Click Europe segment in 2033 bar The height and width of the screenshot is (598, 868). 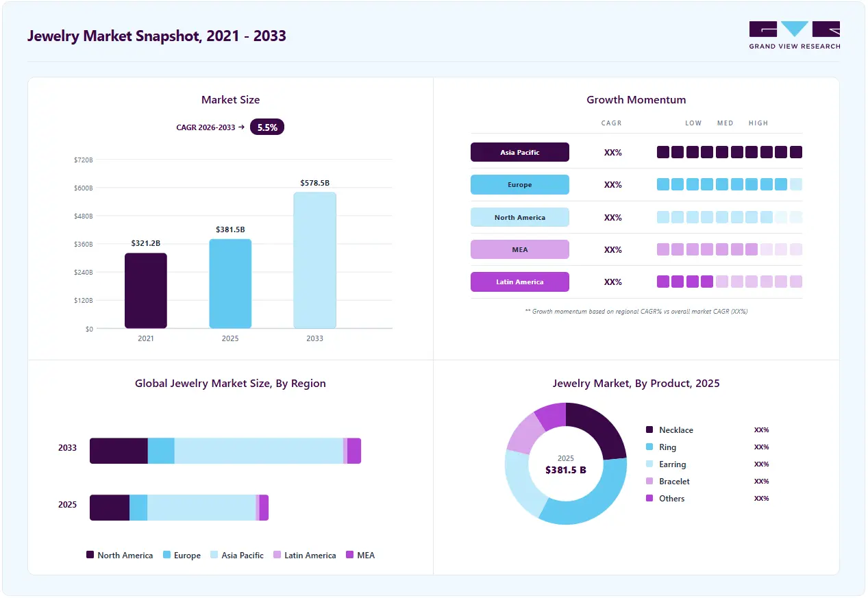162,451
